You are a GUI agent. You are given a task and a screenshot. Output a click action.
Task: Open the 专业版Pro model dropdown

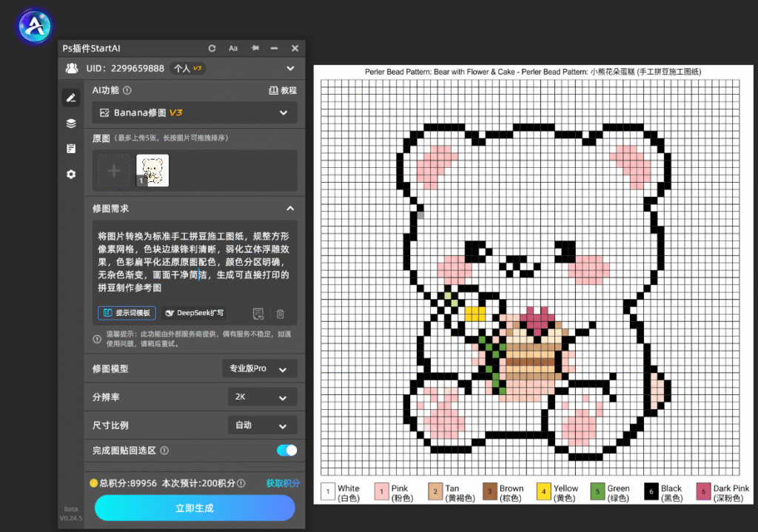[260, 368]
